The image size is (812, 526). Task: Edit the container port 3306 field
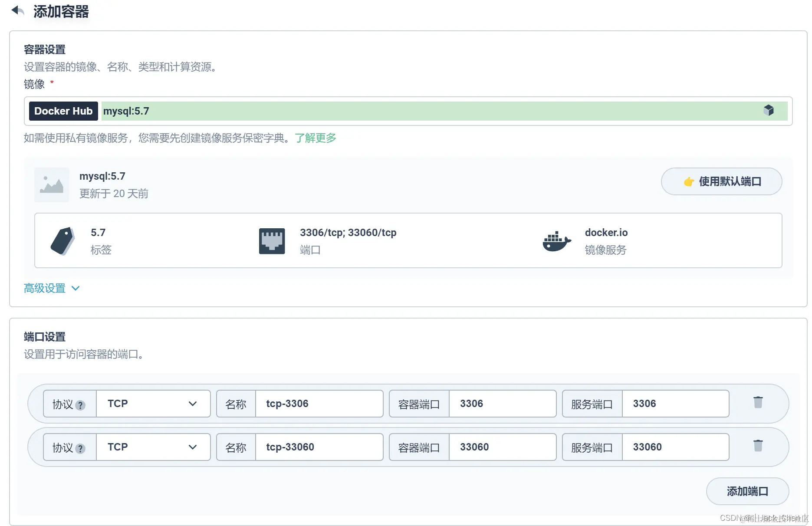503,404
